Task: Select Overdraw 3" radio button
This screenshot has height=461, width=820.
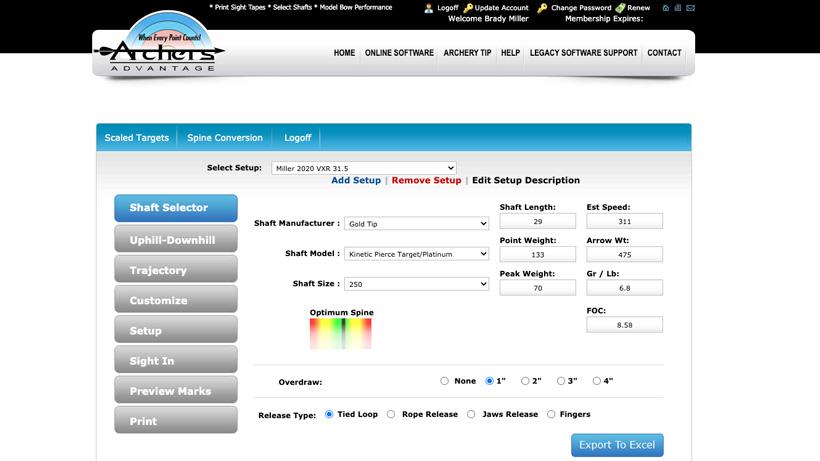Action: (561, 381)
